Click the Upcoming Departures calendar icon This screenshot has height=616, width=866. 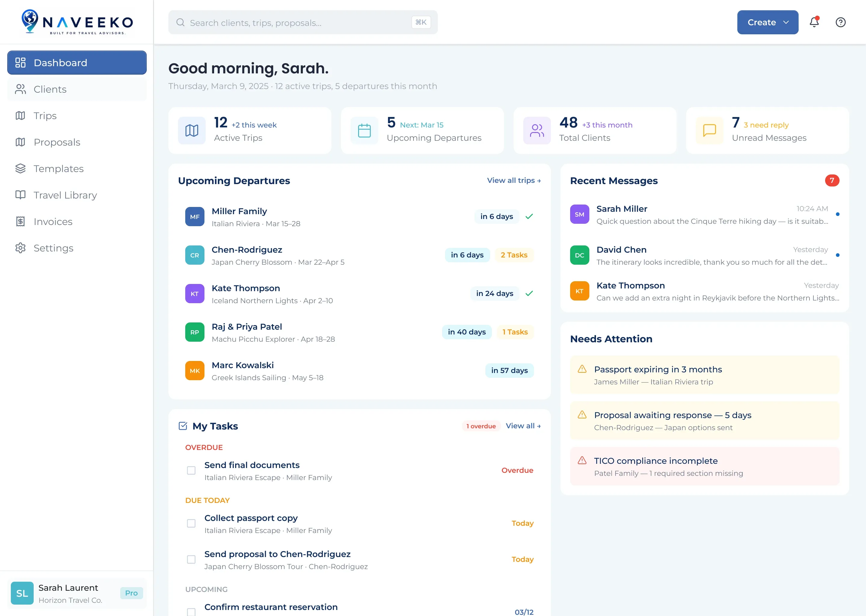(x=364, y=131)
